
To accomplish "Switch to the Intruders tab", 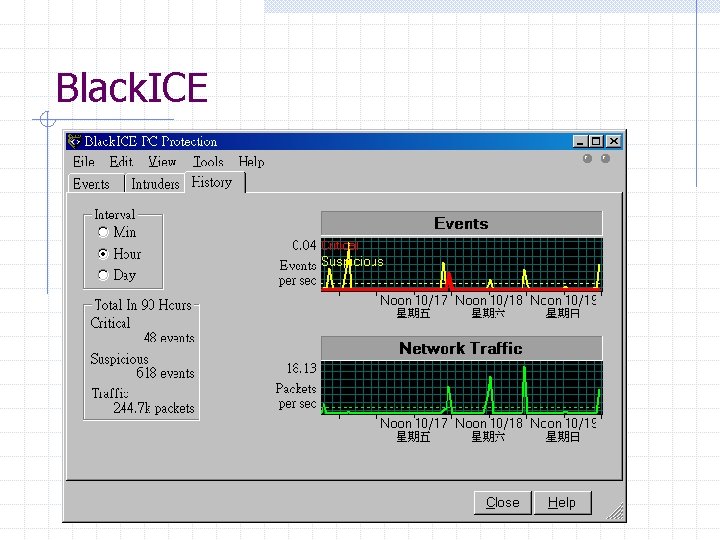I will click(155, 184).
